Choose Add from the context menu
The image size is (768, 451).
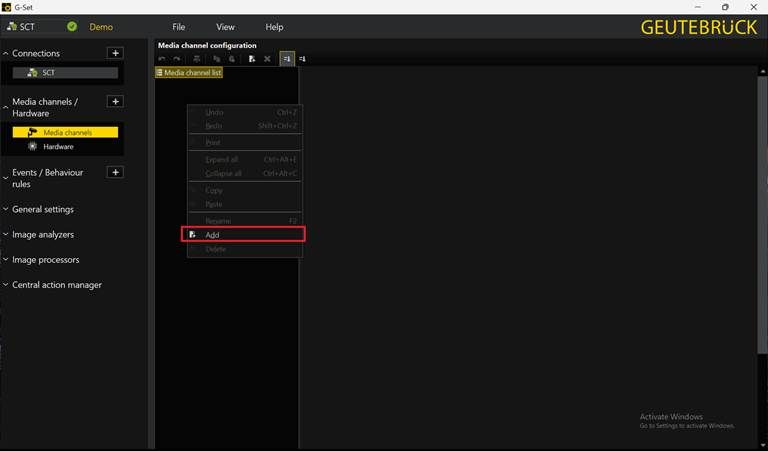click(243, 235)
